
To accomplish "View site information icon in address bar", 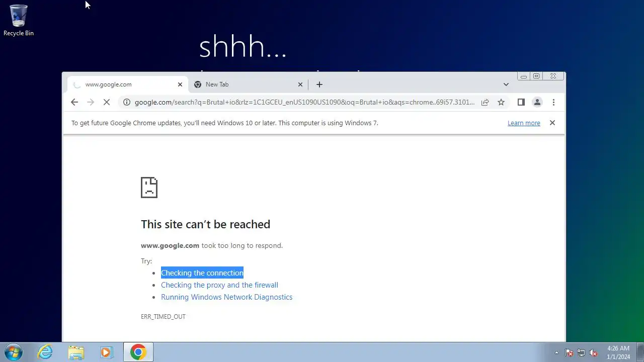I will 127,102.
